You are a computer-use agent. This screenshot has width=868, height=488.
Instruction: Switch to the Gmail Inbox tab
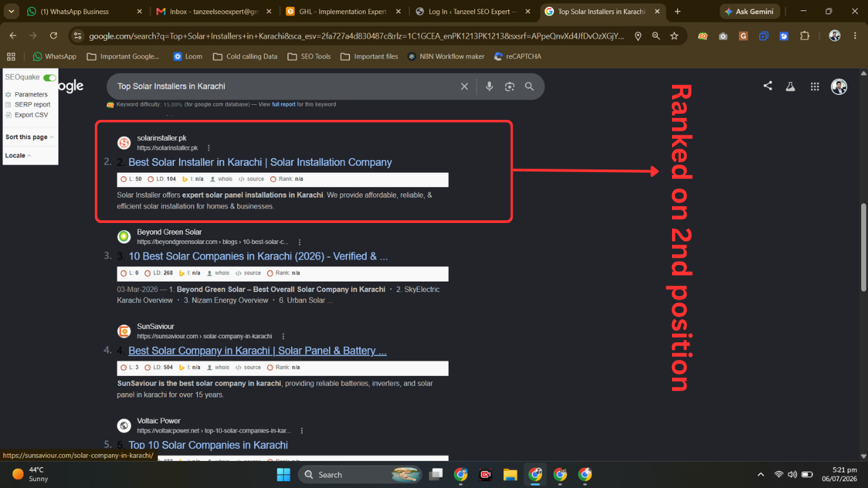tap(214, 12)
